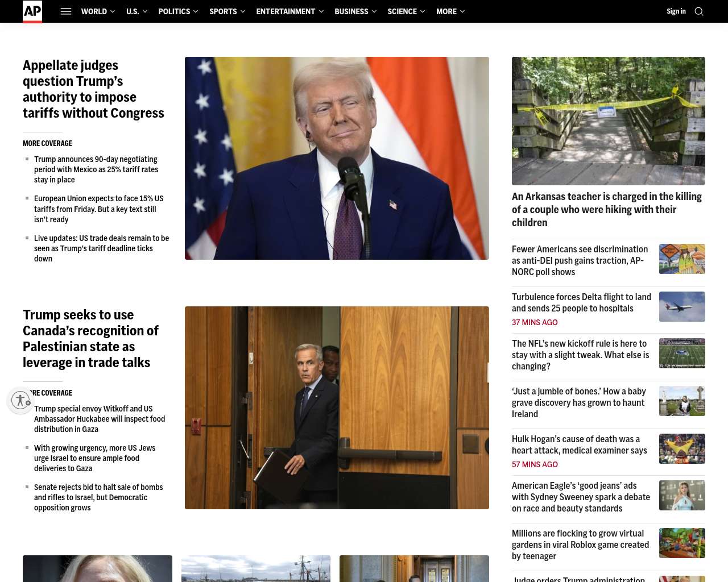728x582 pixels.
Task: Open Trump podium photo thumbnail
Action: tap(337, 158)
